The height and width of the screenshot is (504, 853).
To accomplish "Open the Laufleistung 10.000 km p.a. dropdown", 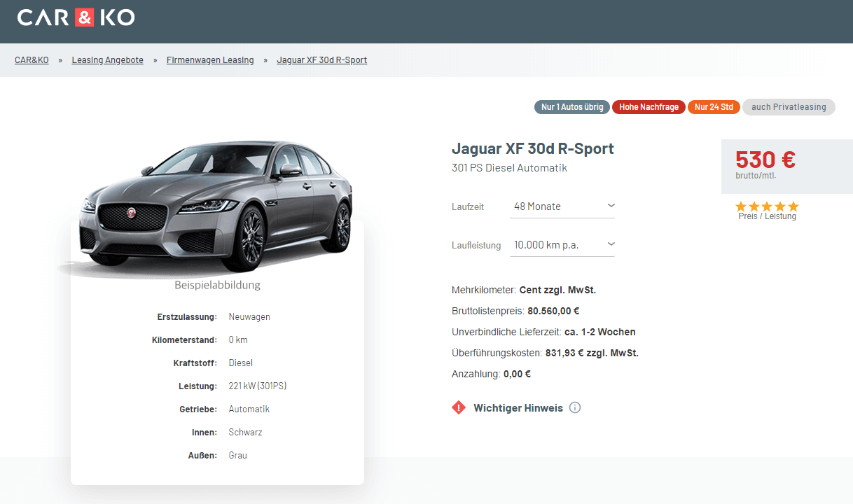I will coord(562,245).
